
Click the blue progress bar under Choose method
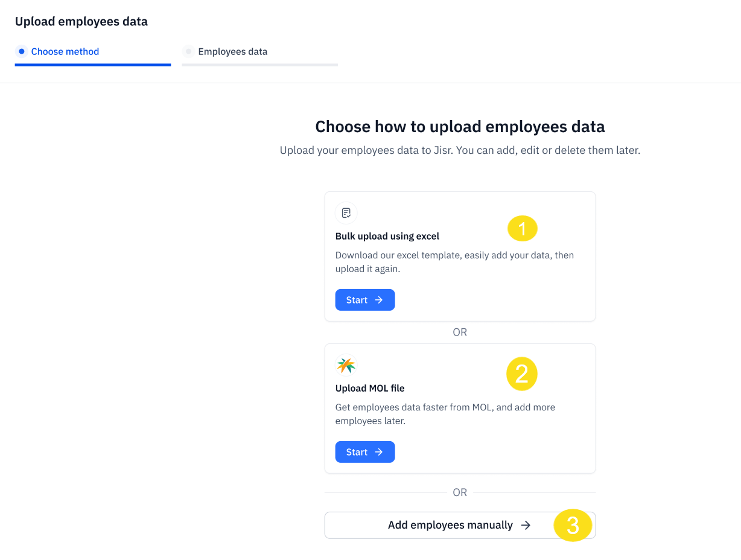point(93,63)
